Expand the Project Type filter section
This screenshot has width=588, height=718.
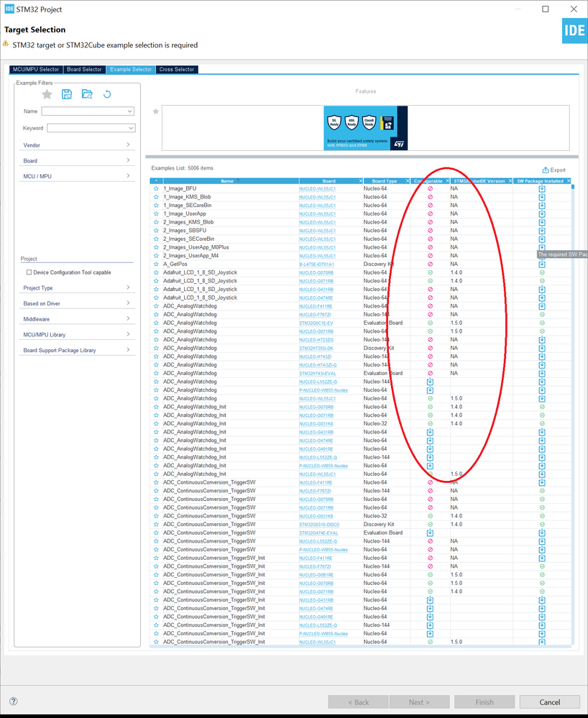pos(77,288)
